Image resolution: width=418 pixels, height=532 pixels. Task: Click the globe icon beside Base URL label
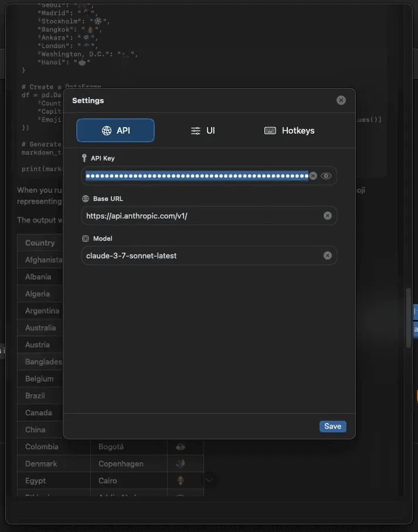point(85,199)
